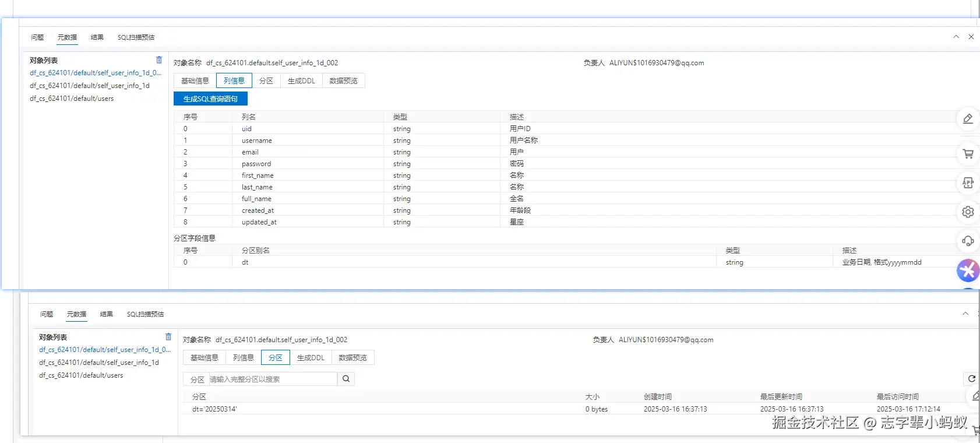Screen dimensions: 980x443
Task: Click the trash icon in upper 对象列表 panel
Action: [159, 60]
